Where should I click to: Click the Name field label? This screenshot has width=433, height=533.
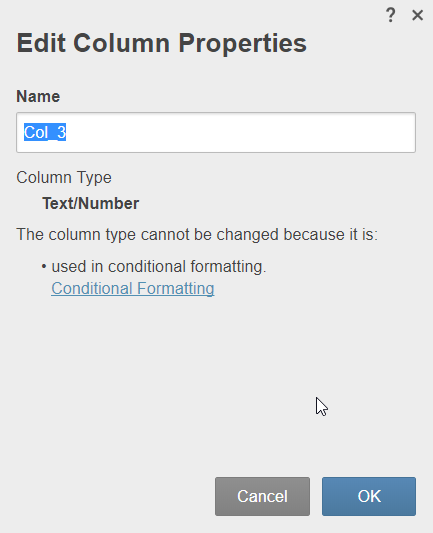point(38,97)
